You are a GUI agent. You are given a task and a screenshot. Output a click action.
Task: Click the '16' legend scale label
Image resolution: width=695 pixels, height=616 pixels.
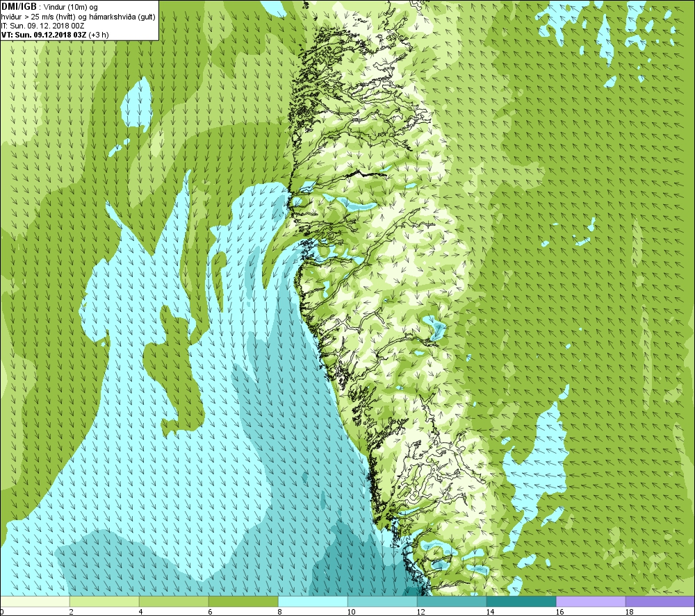coord(559,612)
